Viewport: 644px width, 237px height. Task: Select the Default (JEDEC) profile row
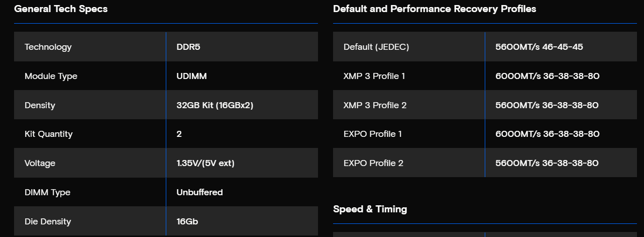coord(376,47)
